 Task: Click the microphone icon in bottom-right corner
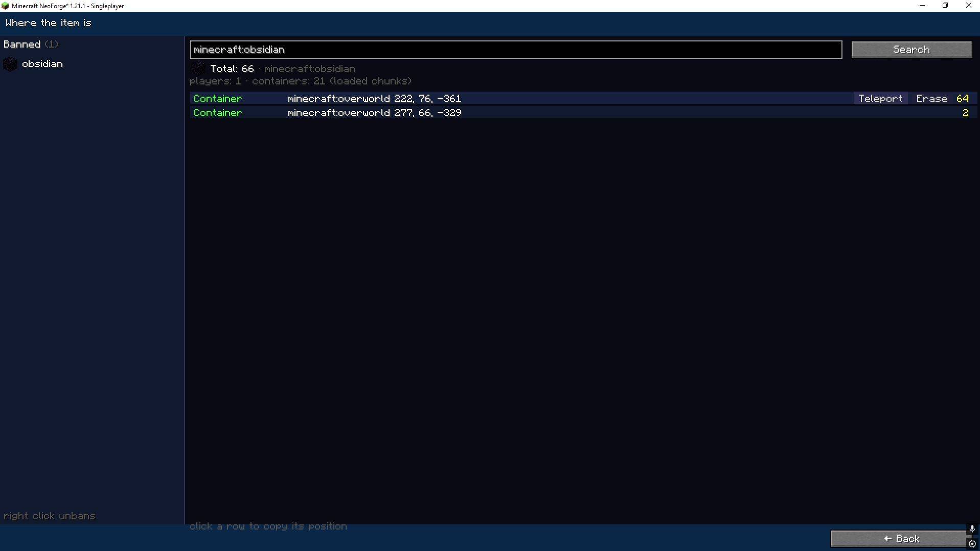[x=972, y=529]
